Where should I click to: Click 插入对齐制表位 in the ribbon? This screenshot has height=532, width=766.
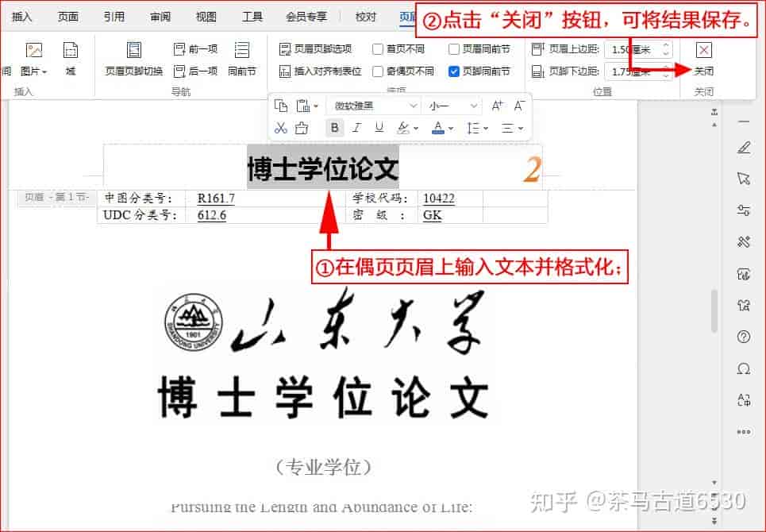(320, 71)
